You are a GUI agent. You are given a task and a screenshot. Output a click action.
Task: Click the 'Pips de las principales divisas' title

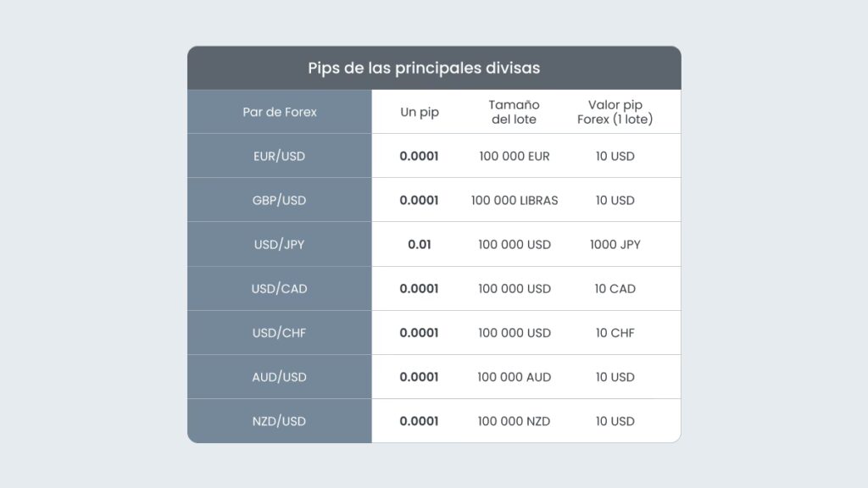[424, 68]
